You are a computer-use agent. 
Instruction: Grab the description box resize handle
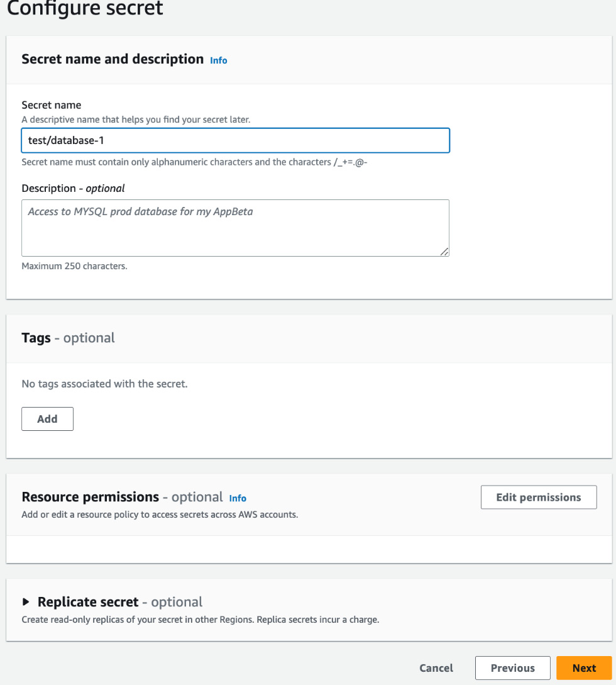[x=444, y=251]
